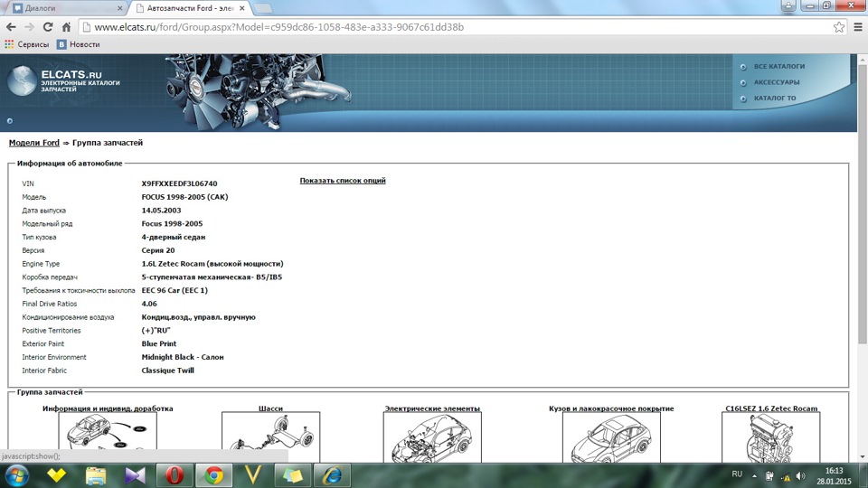Open КАТАЛОГ ТО menu link

click(x=775, y=99)
